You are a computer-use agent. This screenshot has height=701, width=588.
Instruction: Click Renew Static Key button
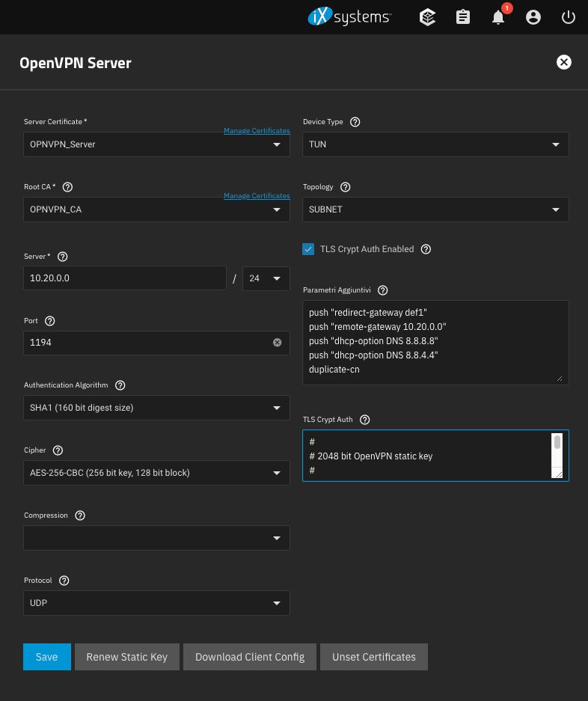click(126, 657)
